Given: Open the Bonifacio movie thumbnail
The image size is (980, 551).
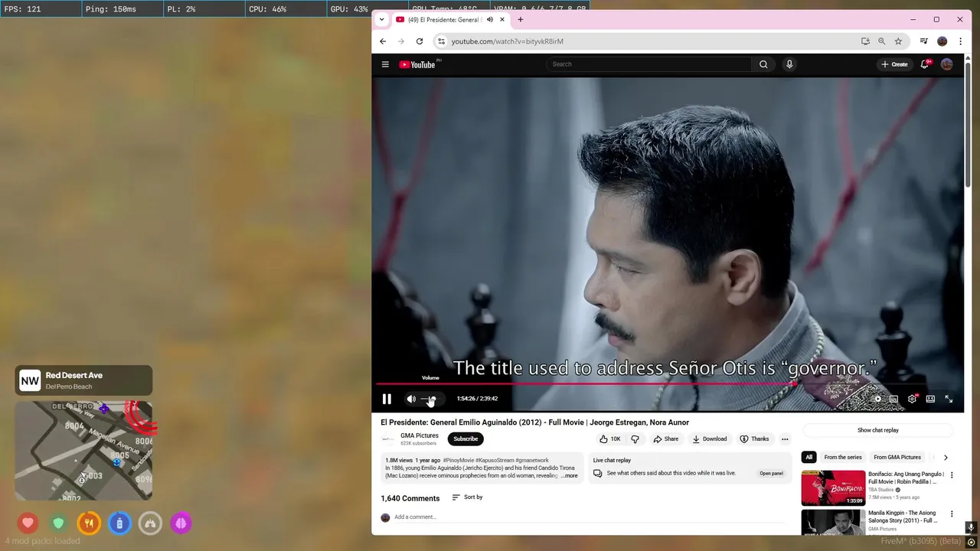Looking at the screenshot, I should pyautogui.click(x=833, y=488).
